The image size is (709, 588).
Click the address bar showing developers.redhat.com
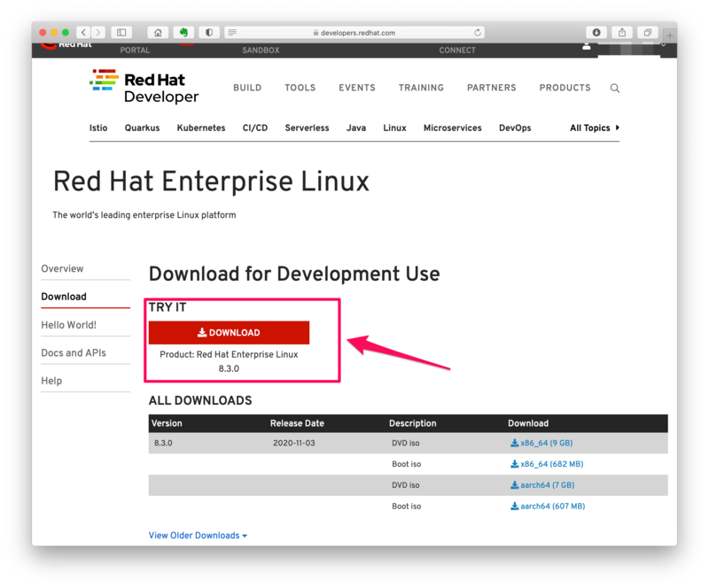pyautogui.click(x=354, y=32)
